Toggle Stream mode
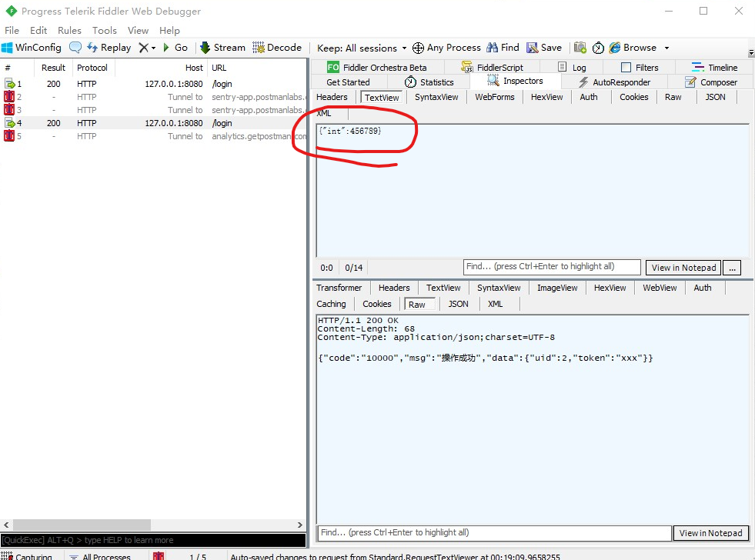The width and height of the screenshot is (755, 560). (x=222, y=48)
